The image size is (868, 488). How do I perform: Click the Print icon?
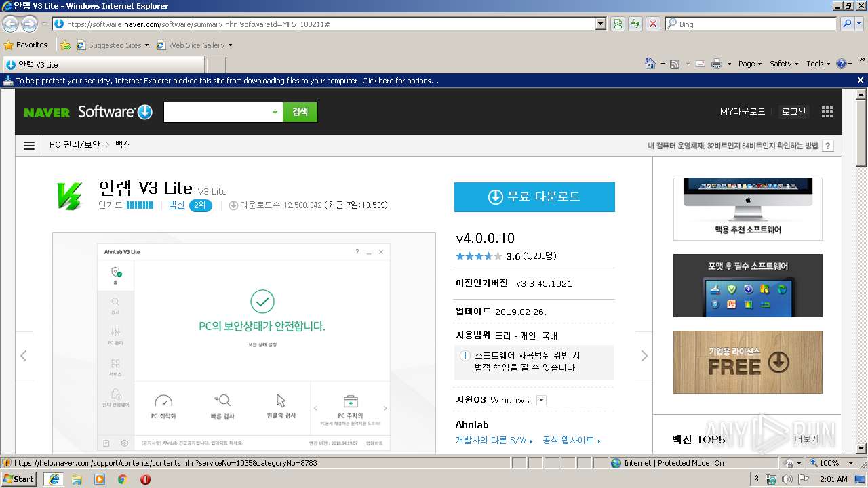coord(717,64)
